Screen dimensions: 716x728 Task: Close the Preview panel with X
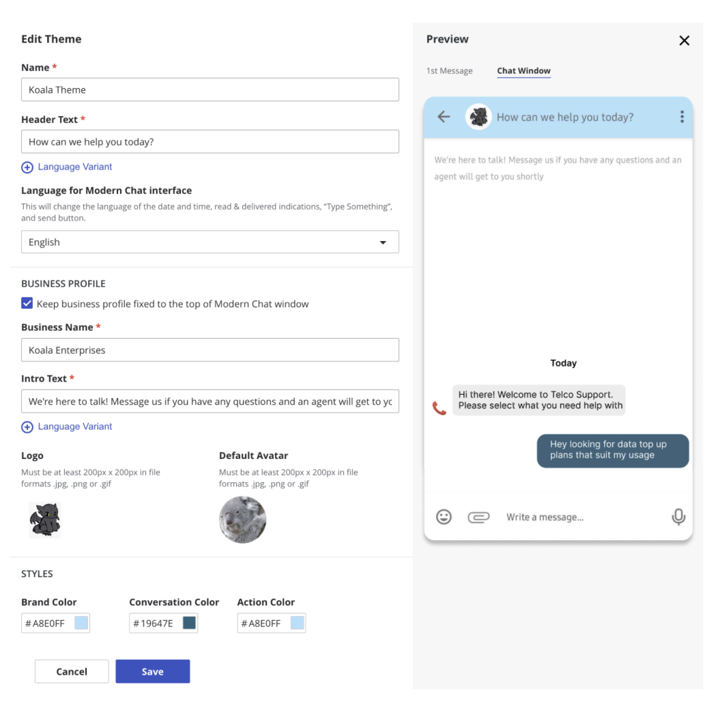(x=684, y=41)
